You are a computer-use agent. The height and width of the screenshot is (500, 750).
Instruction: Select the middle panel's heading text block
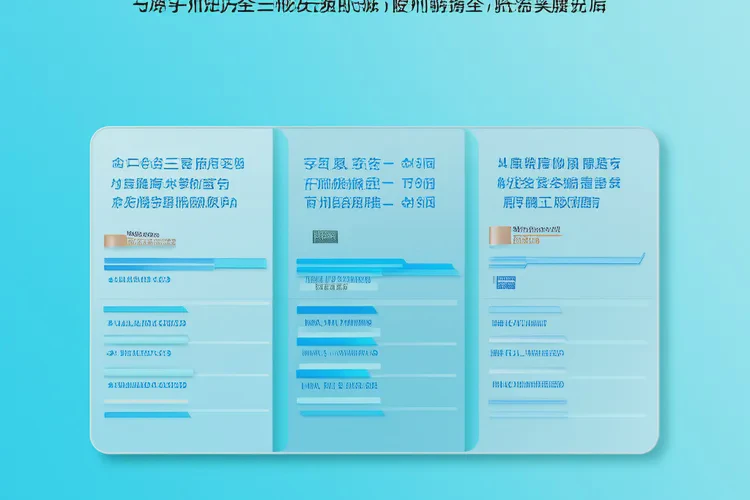tap(369, 182)
